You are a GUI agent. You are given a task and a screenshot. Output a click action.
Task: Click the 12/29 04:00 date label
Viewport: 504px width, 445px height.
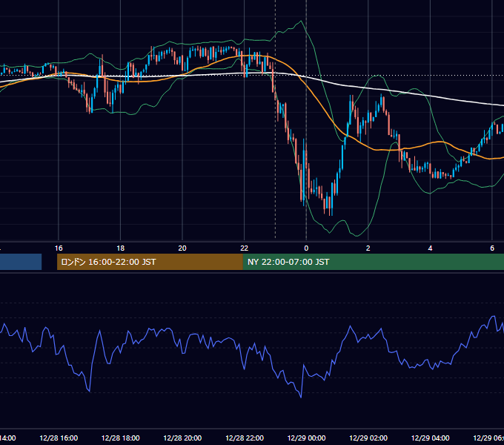coord(431,438)
